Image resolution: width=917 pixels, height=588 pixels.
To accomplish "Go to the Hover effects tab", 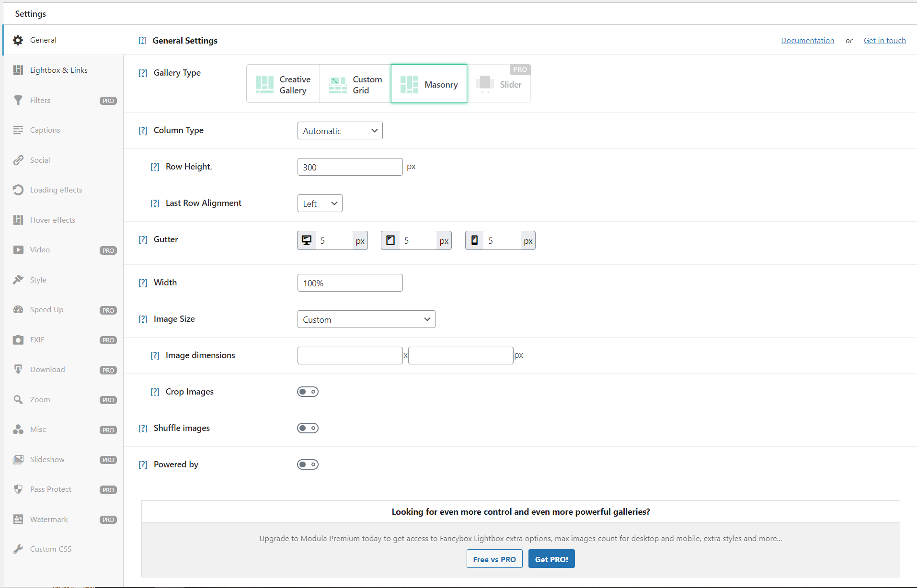I will click(63, 220).
